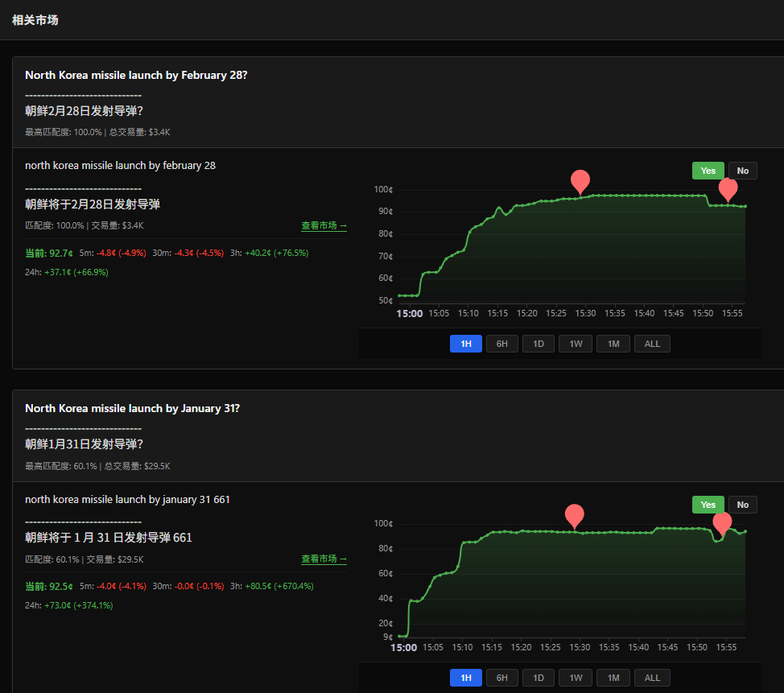Click the 'North Korea missile launch by January 31?' header
The height and width of the screenshot is (693, 784).
pos(132,408)
